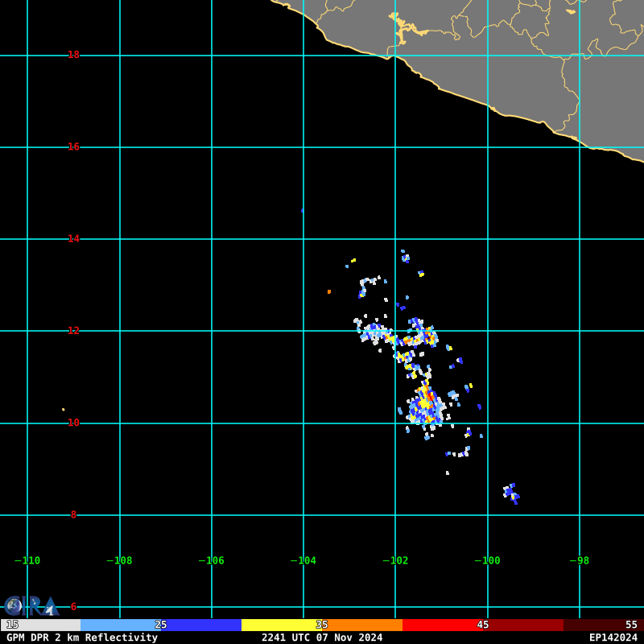Screen dimensions: 644x644
Task: Pick the orange segment of the colorbar
Action: click(364, 625)
